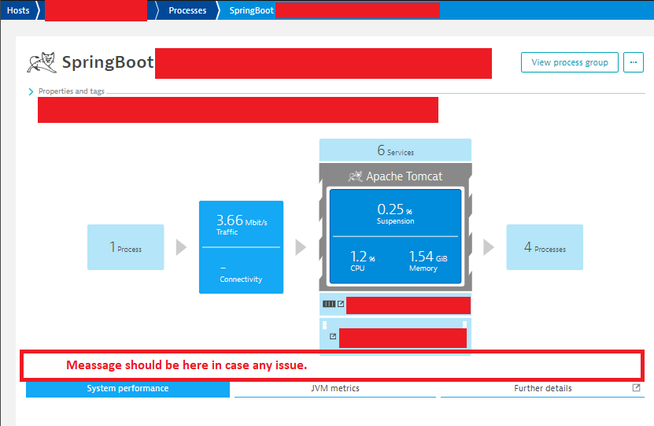Open the Traffic and Connectivity tile
This screenshot has width=654, height=426.
click(x=241, y=247)
